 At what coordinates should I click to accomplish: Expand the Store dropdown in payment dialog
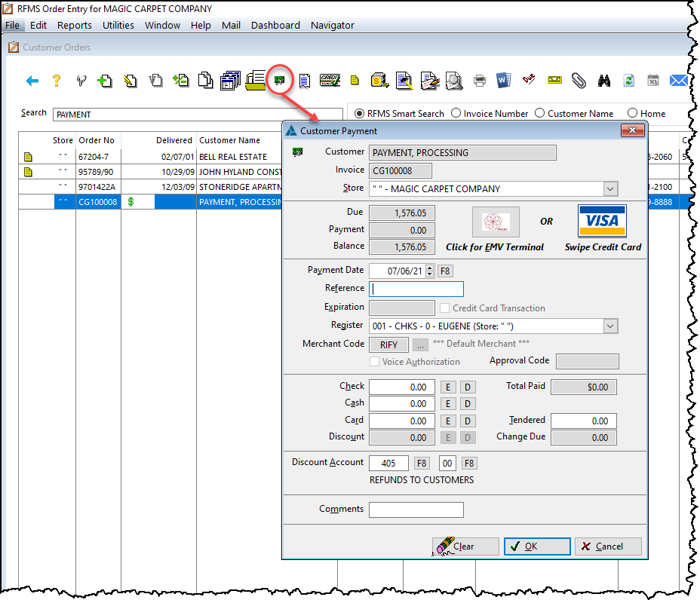point(610,189)
